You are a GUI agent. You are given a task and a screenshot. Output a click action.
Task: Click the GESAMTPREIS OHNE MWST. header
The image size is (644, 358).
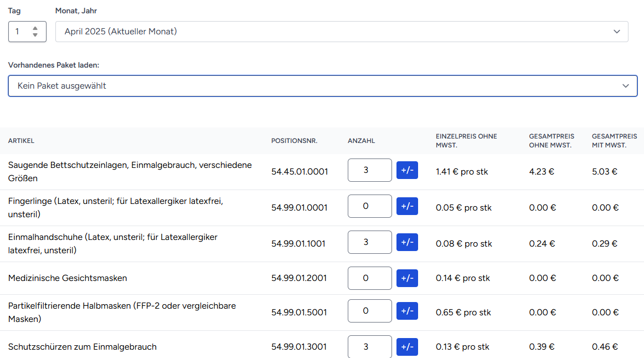(x=552, y=141)
